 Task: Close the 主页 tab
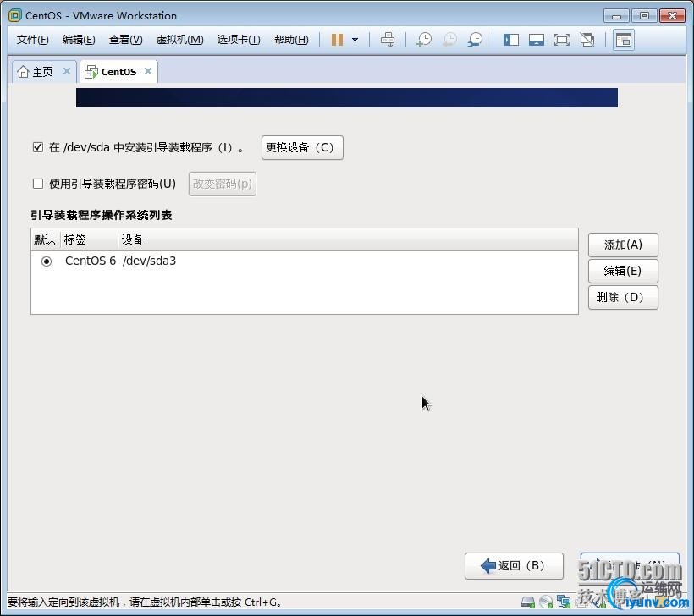pos(67,71)
